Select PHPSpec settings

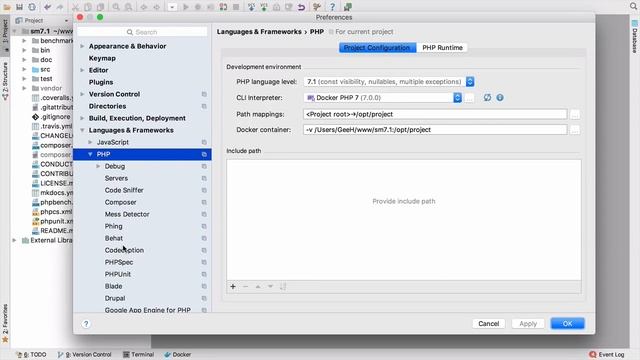tap(119, 262)
